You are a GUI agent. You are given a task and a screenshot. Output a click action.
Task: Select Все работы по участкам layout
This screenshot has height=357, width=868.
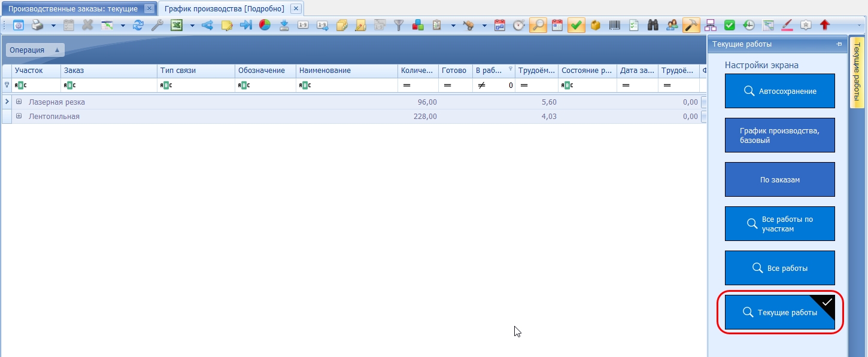(x=779, y=224)
